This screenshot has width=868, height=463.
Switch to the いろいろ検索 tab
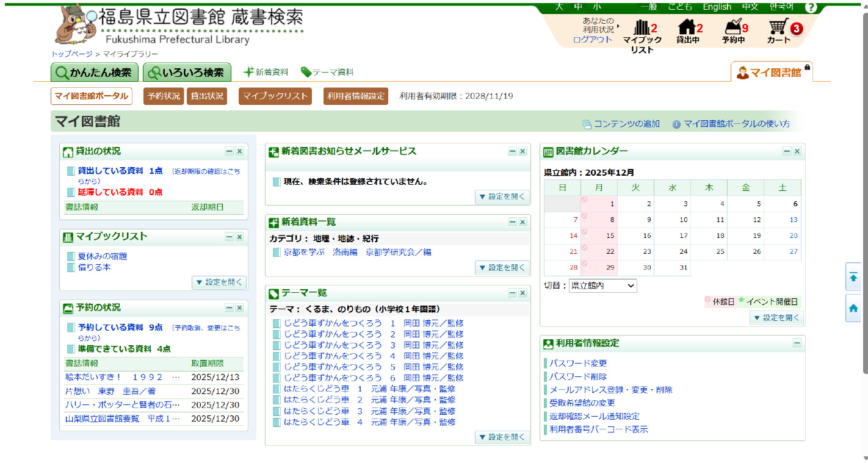point(187,73)
